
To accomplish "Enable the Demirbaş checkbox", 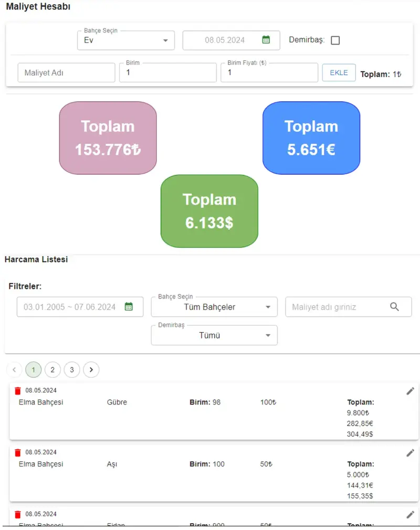I will (x=335, y=40).
